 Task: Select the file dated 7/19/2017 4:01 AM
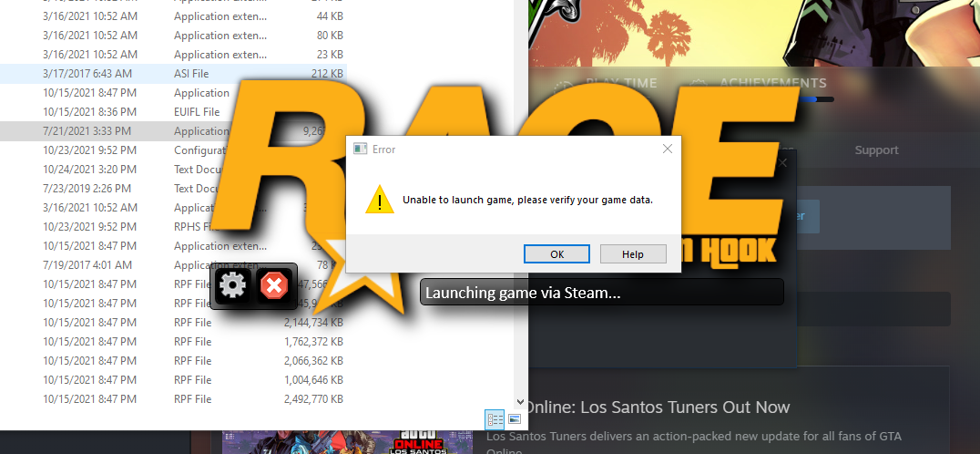click(173, 265)
